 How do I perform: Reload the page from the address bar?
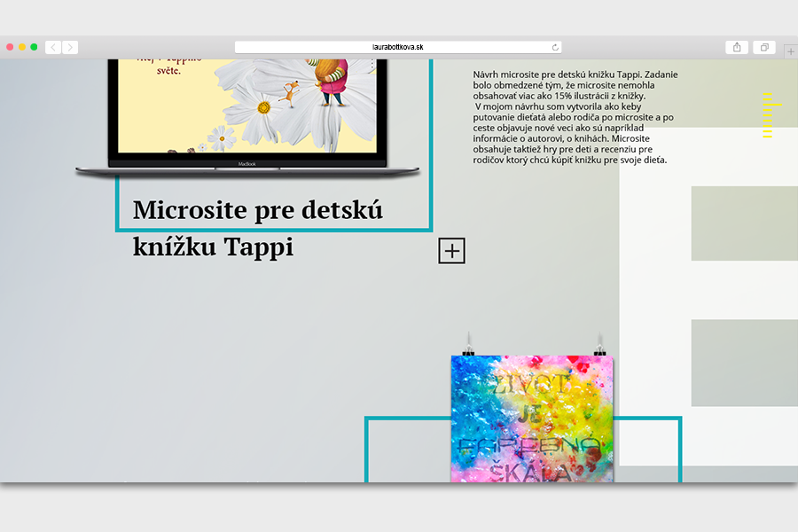coord(555,47)
